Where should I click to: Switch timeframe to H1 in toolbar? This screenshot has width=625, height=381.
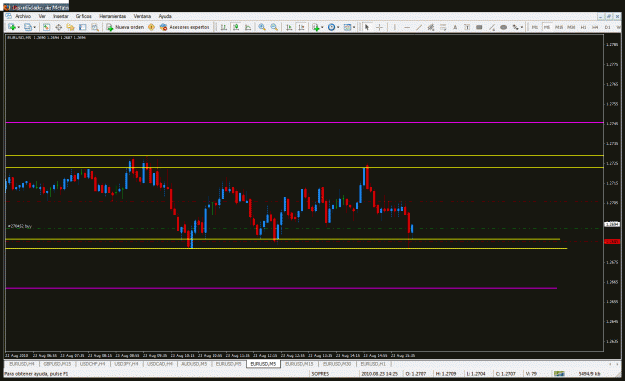click(584, 27)
